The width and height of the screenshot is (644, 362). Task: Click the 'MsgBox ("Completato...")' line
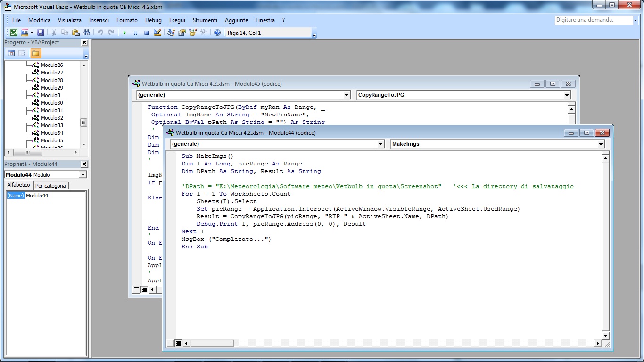coord(226,239)
